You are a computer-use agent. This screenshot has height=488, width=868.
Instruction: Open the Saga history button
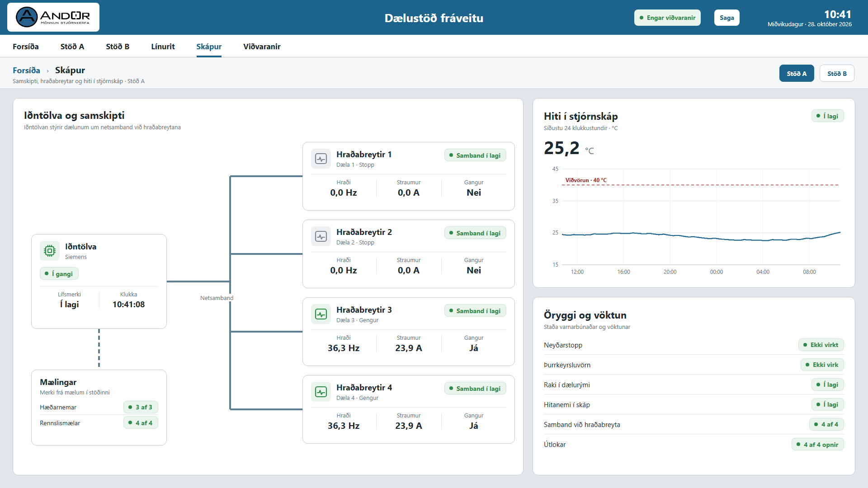(x=727, y=18)
